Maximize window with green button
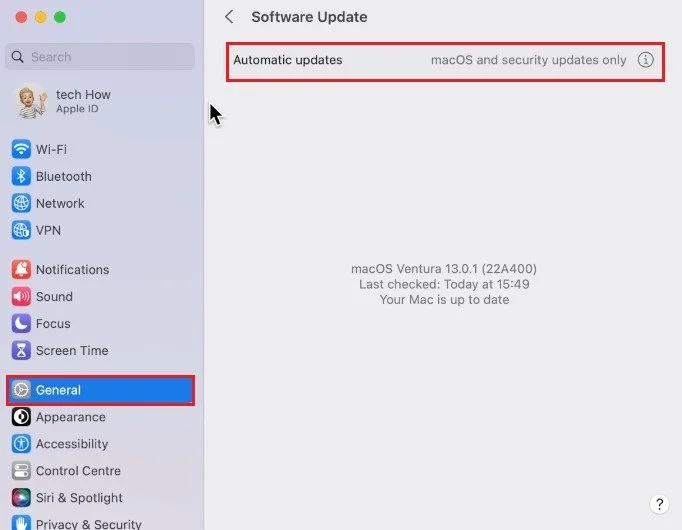Image resolution: width=682 pixels, height=530 pixels. tap(60, 17)
